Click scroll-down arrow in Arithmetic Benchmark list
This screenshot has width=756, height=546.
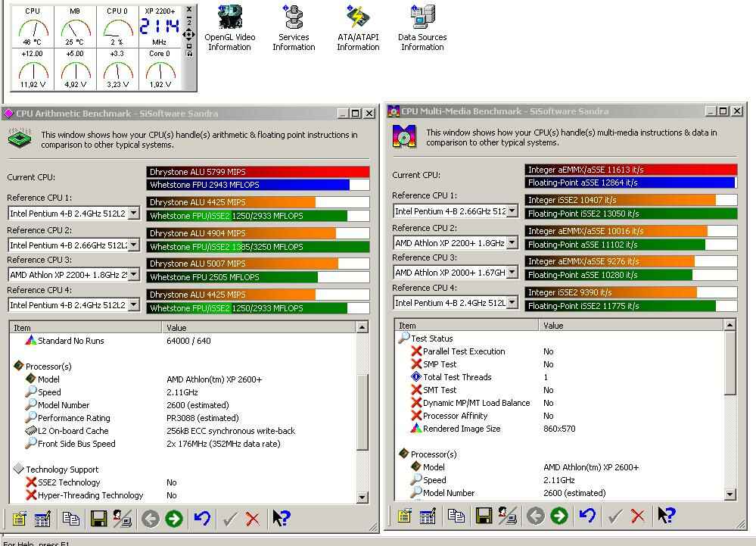click(x=362, y=497)
